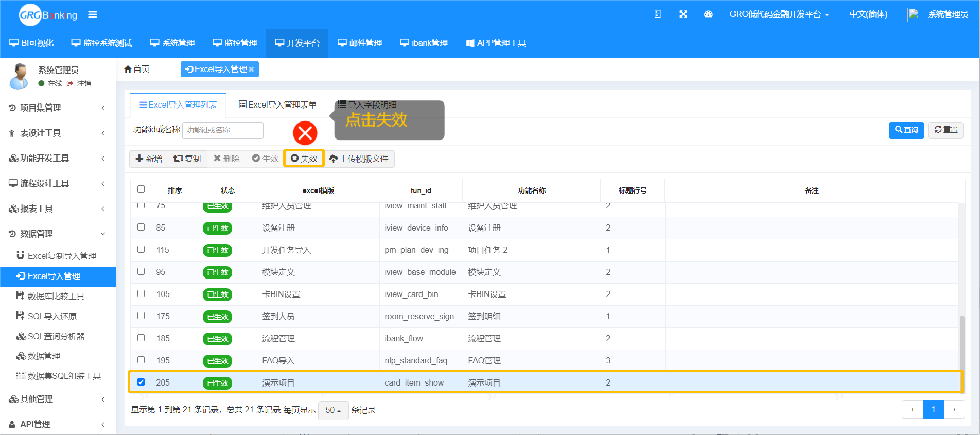Click the 失效 disable button
980x435 pixels.
304,159
